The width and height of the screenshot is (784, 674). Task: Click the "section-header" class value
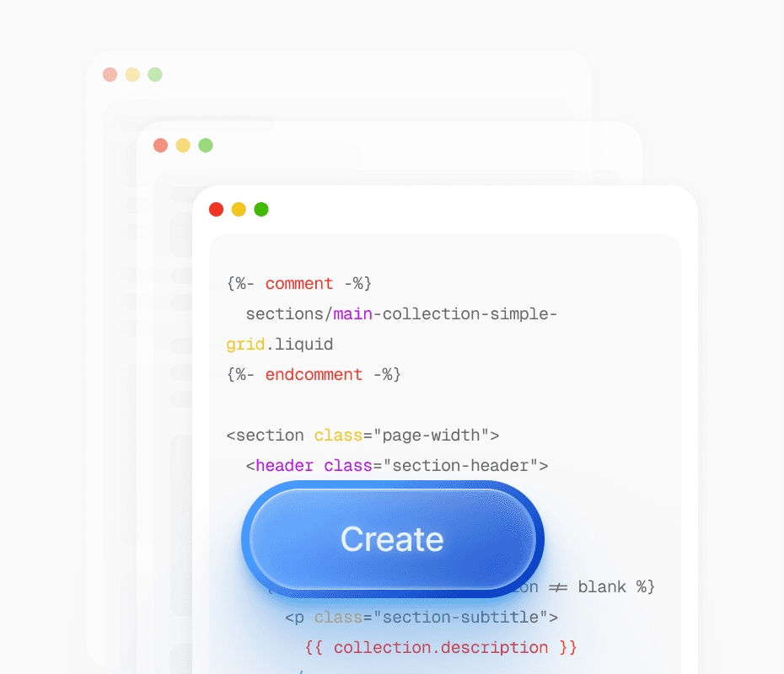[460, 466]
